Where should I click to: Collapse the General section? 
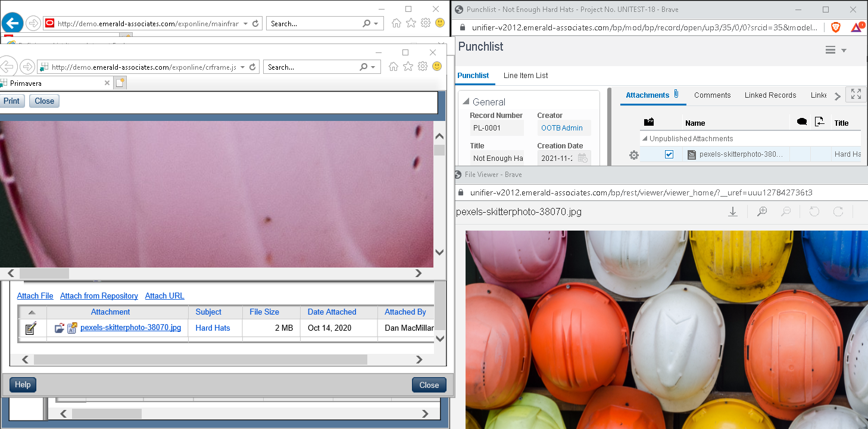[x=466, y=102]
